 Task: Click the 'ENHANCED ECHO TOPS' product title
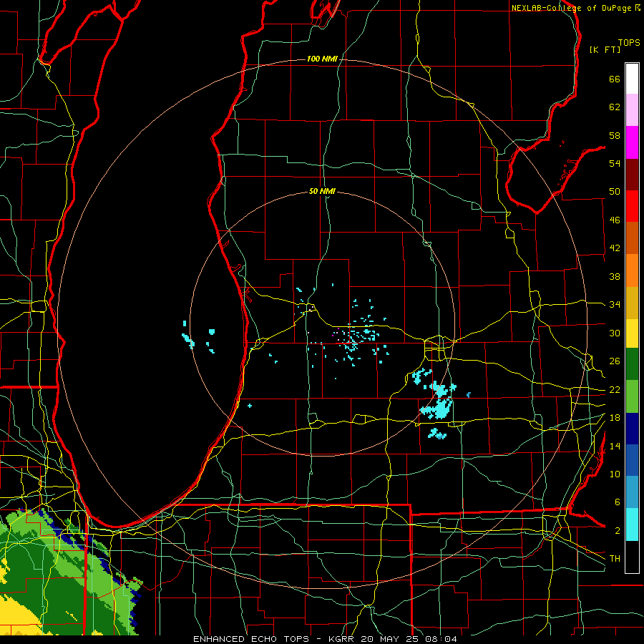pyautogui.click(x=251, y=639)
